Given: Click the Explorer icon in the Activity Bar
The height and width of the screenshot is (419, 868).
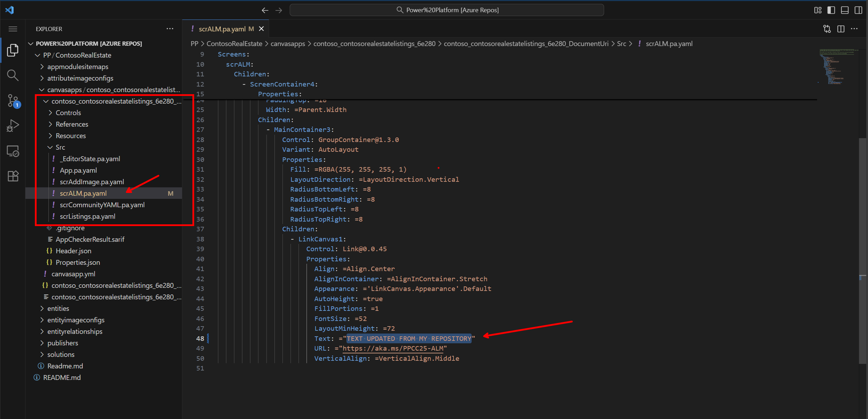Looking at the screenshot, I should [x=13, y=50].
